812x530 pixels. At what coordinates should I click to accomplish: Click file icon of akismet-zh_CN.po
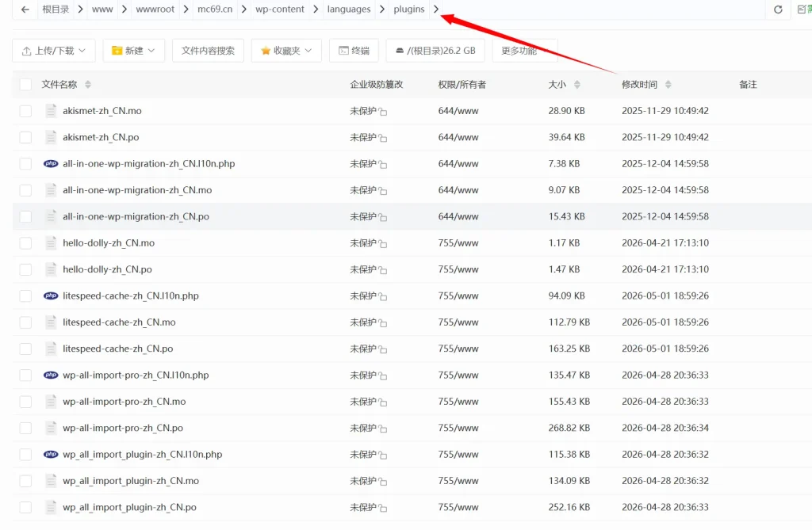coord(51,137)
